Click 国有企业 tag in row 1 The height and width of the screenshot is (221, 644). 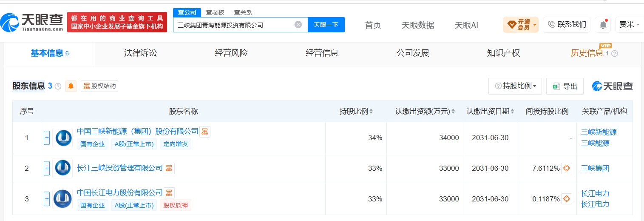(x=93, y=144)
